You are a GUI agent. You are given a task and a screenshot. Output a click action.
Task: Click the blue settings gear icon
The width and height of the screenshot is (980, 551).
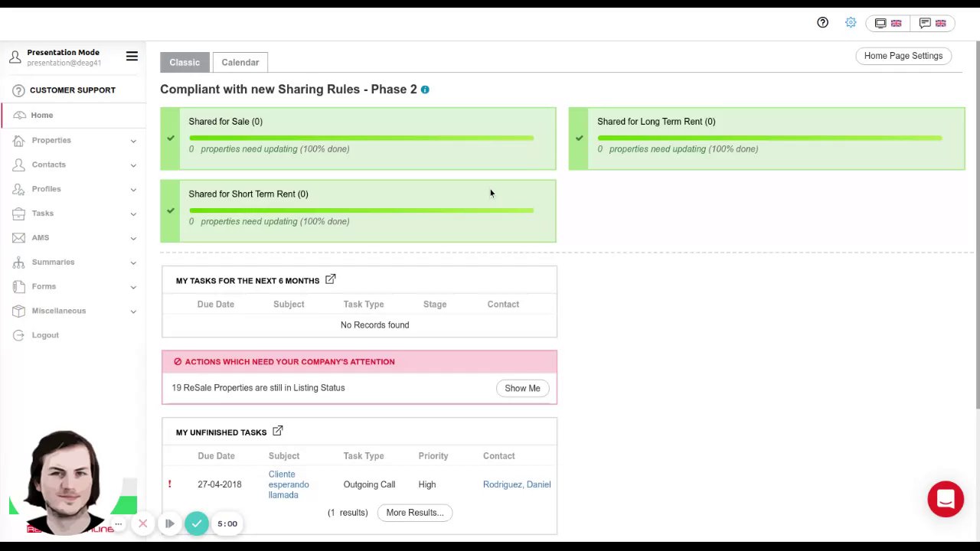851,23
